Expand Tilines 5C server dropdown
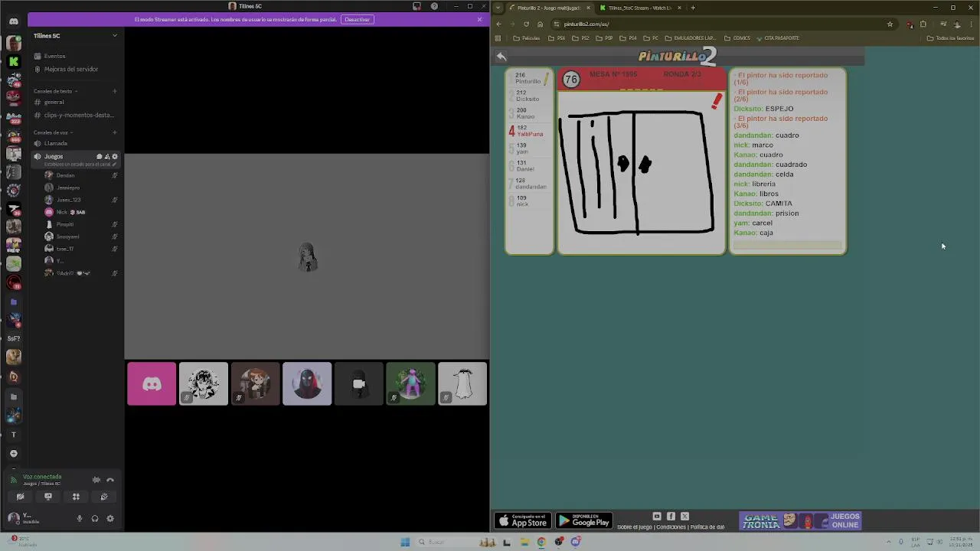 pyautogui.click(x=115, y=35)
